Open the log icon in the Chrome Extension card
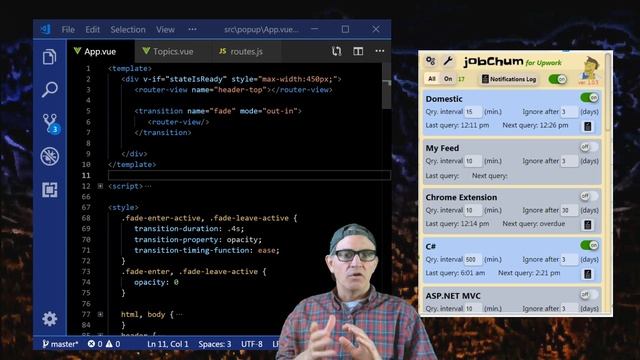This screenshot has width=640, height=360. point(588,224)
